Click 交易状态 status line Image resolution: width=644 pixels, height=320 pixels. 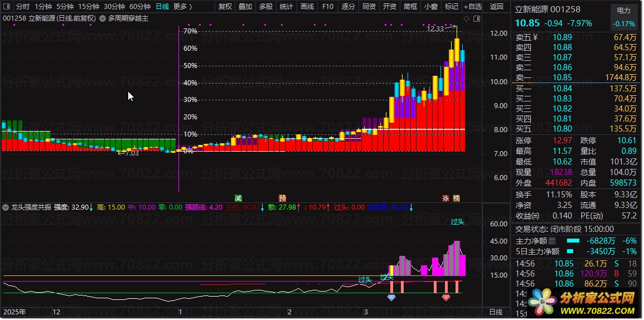565,229
